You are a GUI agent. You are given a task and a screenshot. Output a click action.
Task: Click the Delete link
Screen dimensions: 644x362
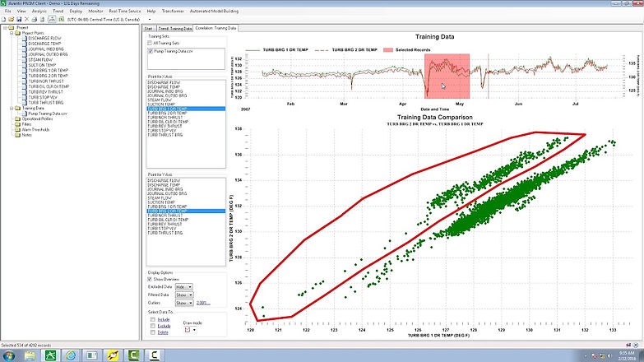pos(163,332)
